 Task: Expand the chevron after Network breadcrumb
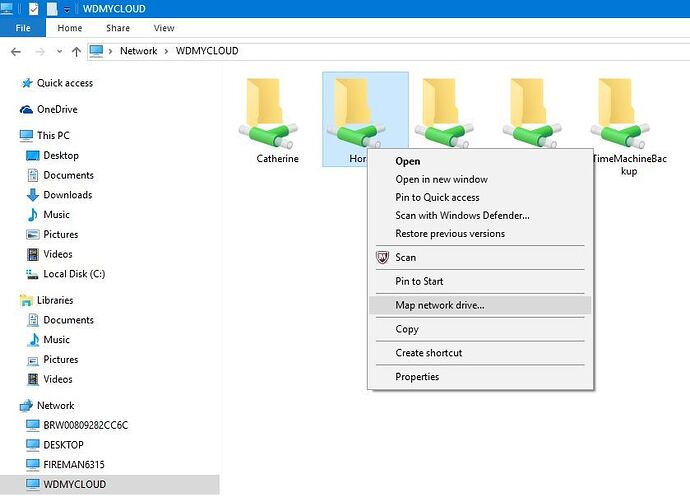[166, 51]
